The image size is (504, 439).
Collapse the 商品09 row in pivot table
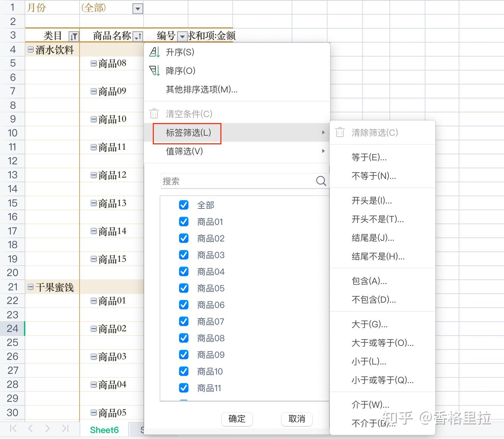click(x=93, y=91)
